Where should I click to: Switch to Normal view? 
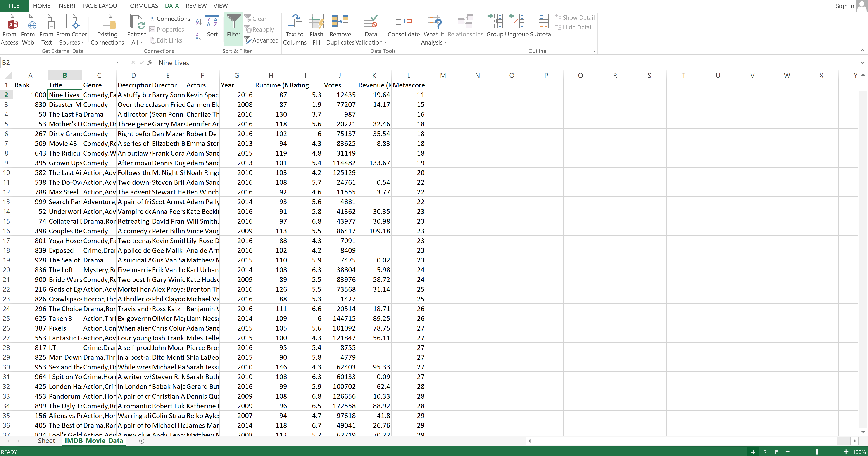[753, 452]
